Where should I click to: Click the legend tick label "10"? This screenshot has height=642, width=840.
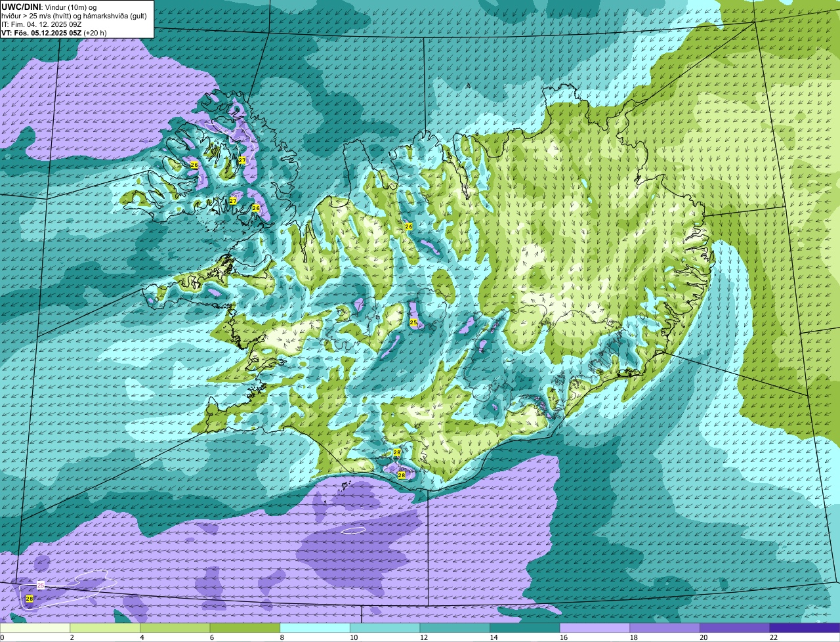[354, 637]
